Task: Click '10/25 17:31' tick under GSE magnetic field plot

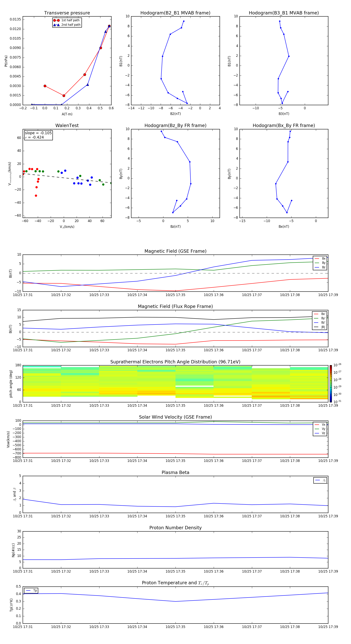Action: [23, 295]
